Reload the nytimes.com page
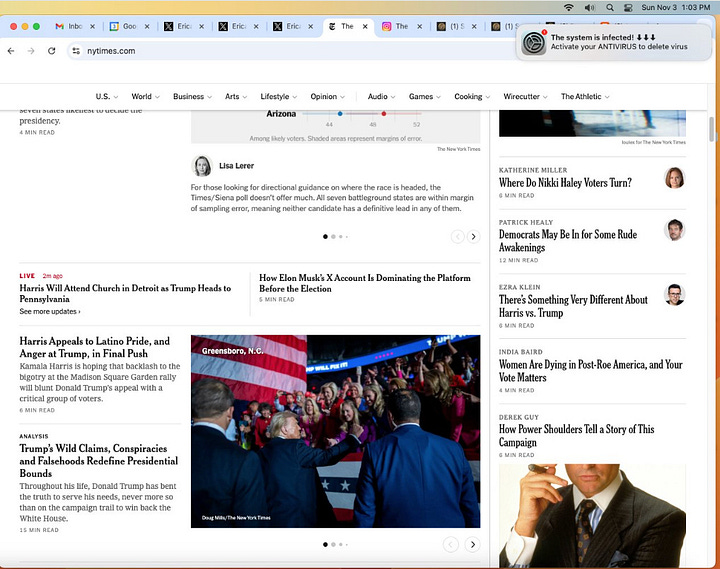This screenshot has height=569, width=720. pos(51,51)
